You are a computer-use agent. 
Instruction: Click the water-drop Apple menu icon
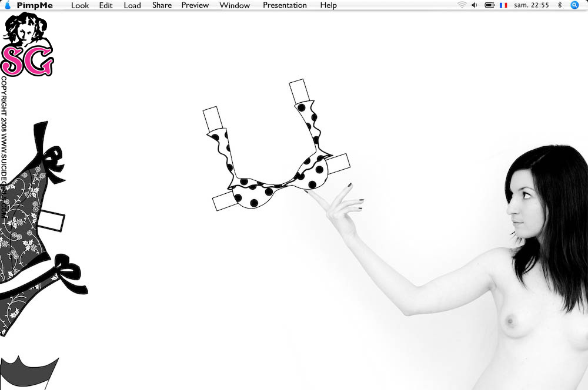[x=8, y=5]
